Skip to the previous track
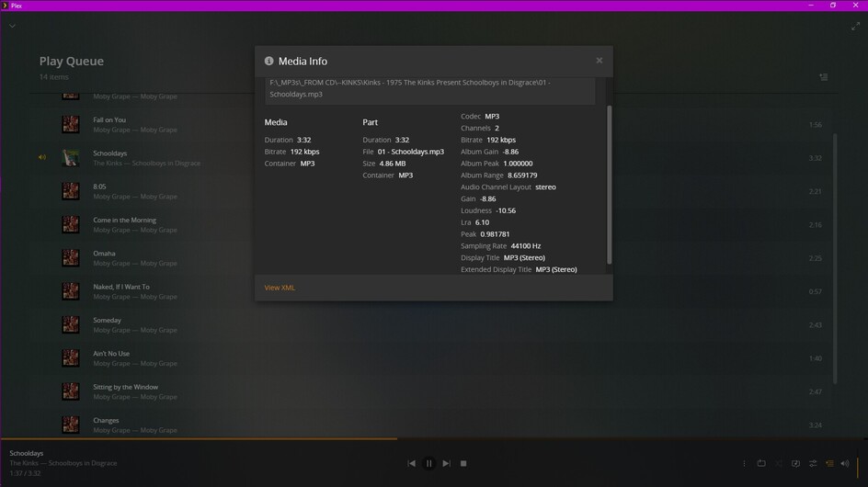868x487 pixels. coord(411,463)
